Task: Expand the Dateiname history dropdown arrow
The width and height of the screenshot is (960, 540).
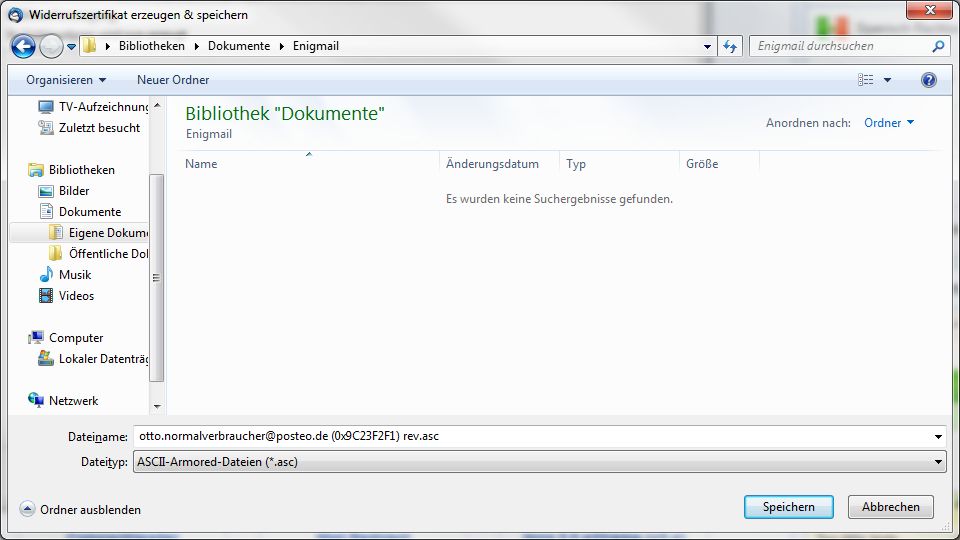Action: (937, 437)
